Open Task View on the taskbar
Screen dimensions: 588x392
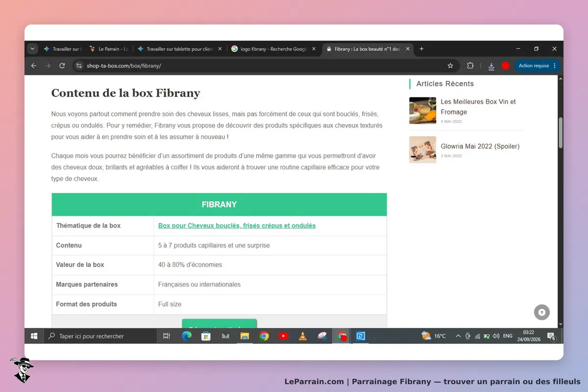coord(167,336)
